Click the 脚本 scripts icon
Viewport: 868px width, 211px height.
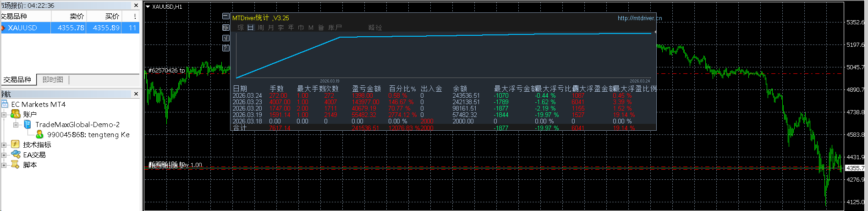(x=15, y=164)
